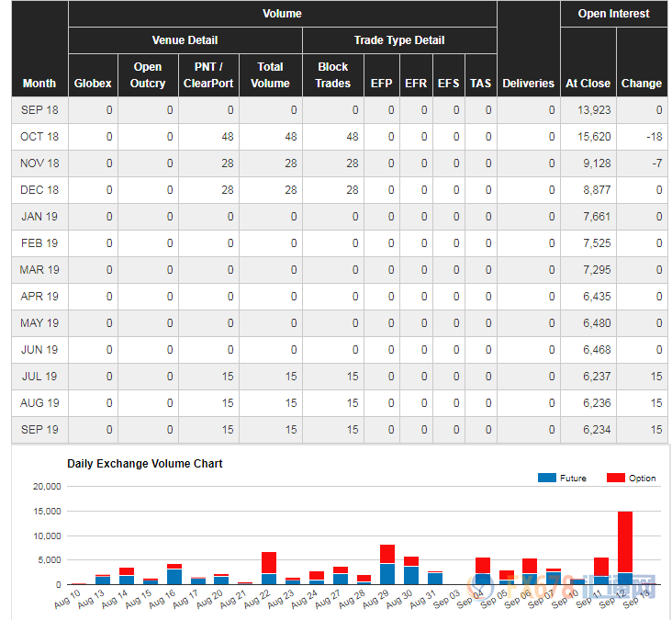The image size is (672, 620).
Task: Click the Total Volume link in NOV 18 row
Action: coord(290,163)
